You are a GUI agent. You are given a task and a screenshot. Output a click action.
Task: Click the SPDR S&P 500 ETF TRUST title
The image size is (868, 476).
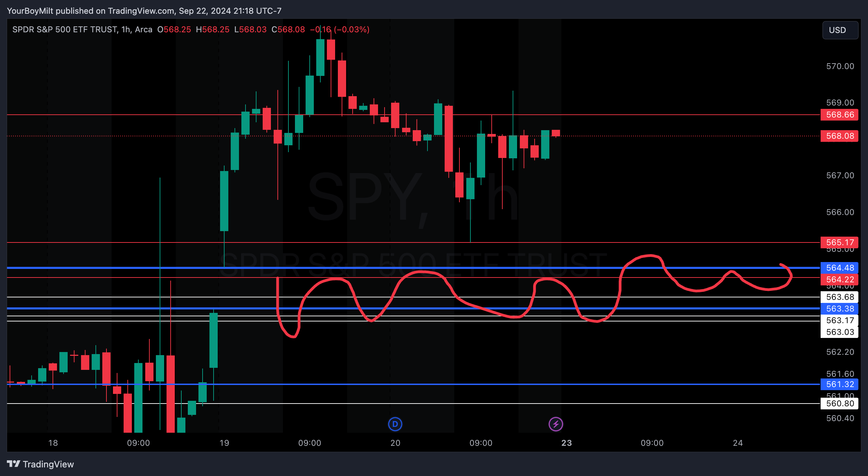[65, 30]
